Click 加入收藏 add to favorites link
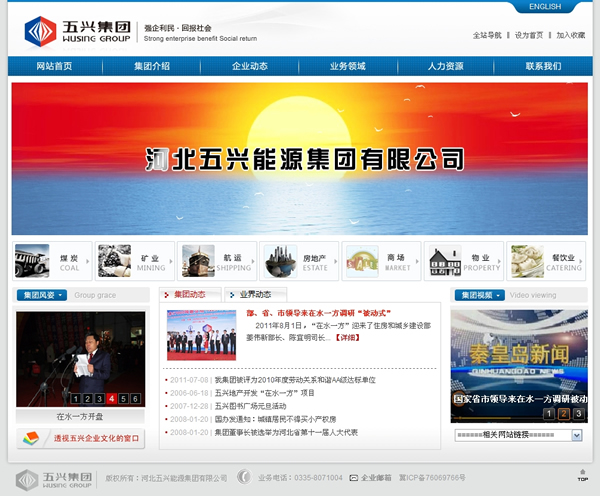This screenshot has width=600, height=496. click(571, 35)
